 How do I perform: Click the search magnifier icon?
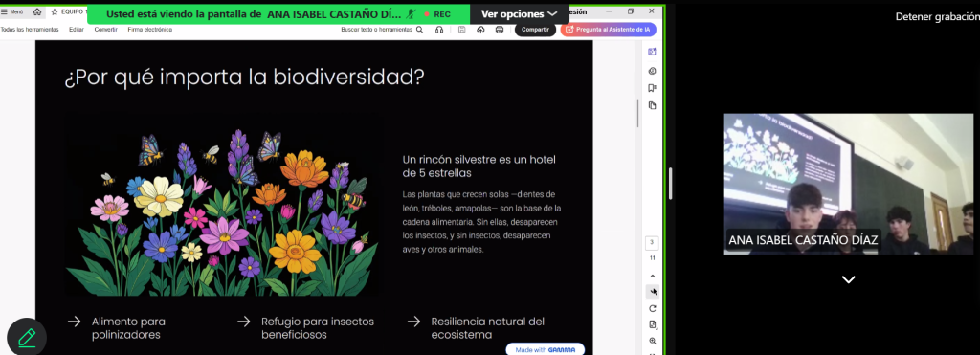pyautogui.click(x=419, y=30)
